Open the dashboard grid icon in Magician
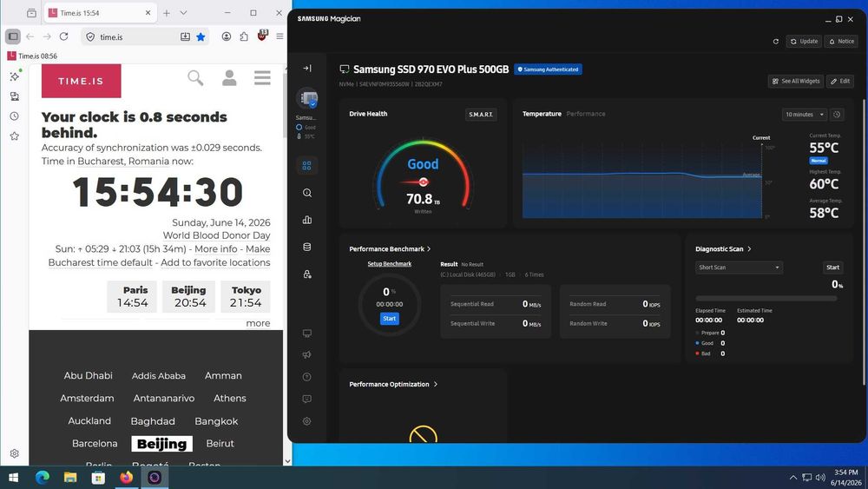This screenshot has width=868, height=489. [306, 166]
